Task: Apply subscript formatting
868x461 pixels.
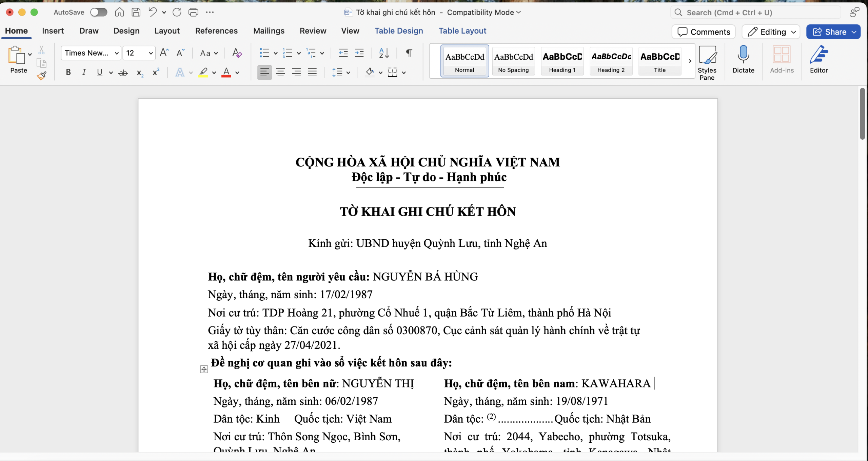Action: [140, 73]
